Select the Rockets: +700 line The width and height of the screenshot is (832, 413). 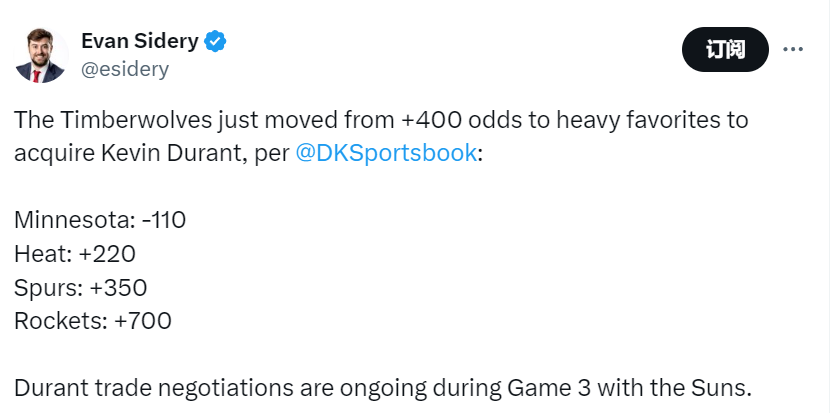click(x=93, y=321)
